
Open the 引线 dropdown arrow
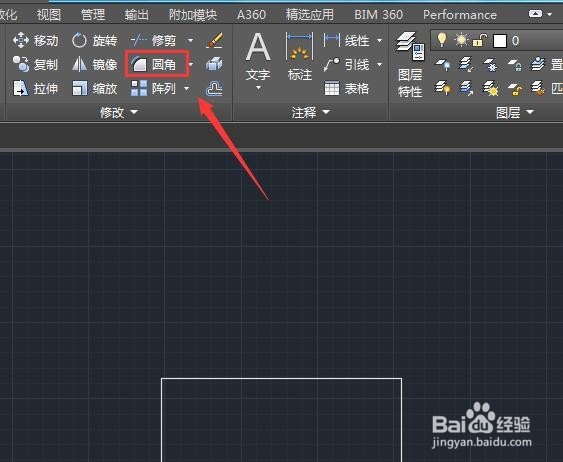coord(380,65)
